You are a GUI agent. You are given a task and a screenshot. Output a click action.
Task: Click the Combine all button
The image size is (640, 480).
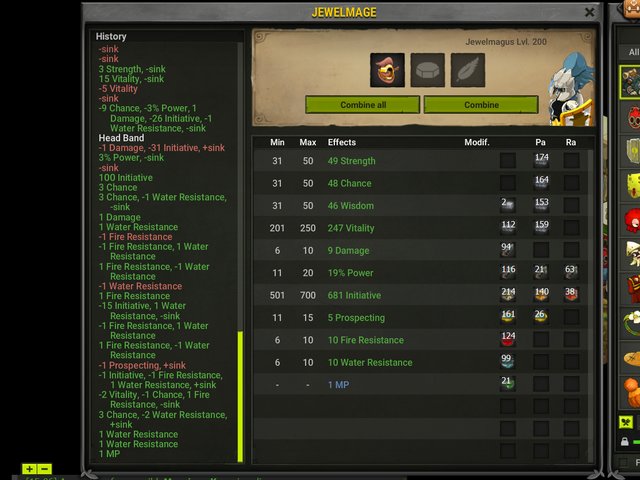362,105
